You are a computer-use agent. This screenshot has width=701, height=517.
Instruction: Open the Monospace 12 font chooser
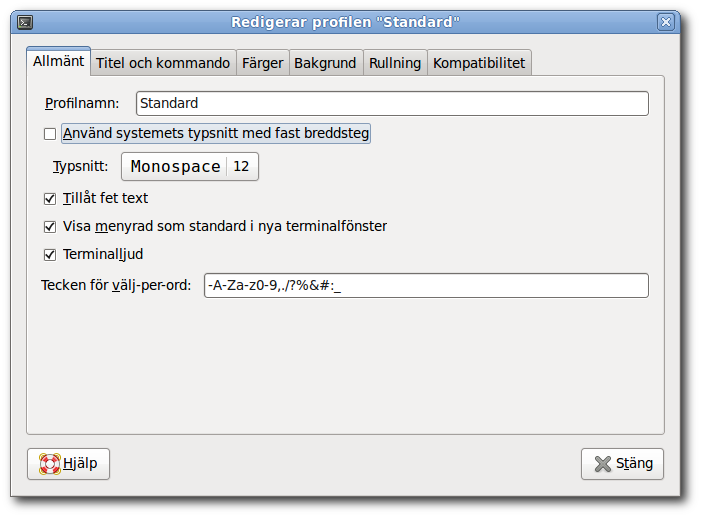pyautogui.click(x=190, y=166)
